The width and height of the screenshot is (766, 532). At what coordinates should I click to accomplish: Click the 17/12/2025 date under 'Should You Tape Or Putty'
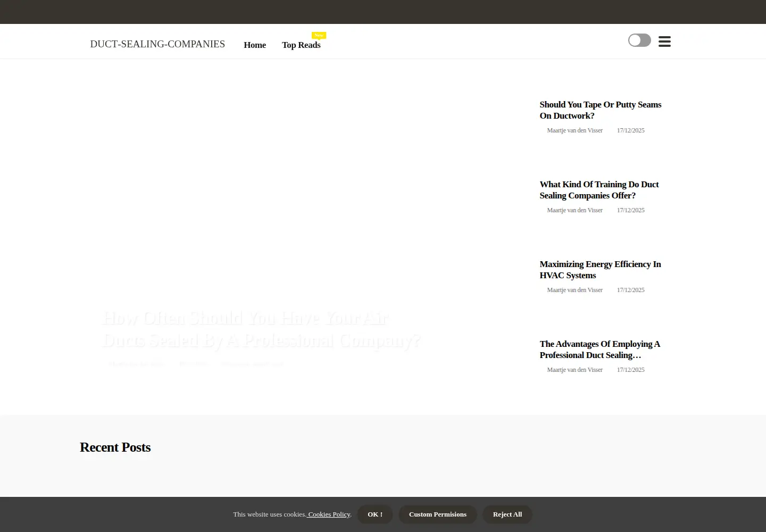(x=630, y=130)
